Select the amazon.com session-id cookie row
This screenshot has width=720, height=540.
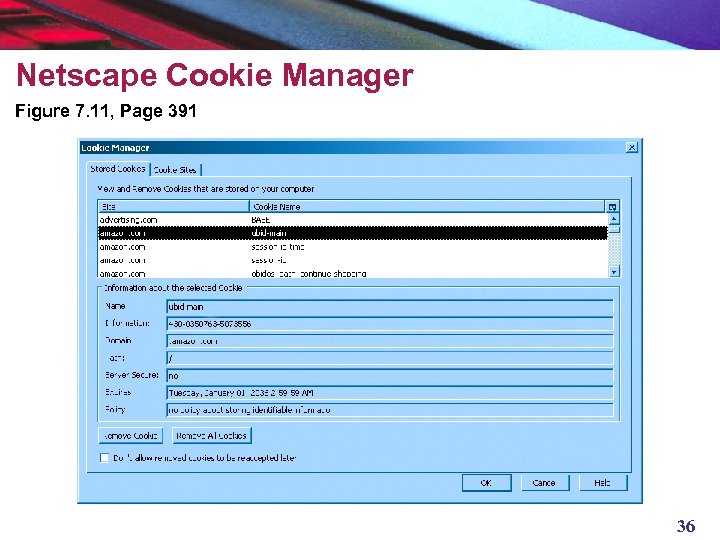(353, 260)
